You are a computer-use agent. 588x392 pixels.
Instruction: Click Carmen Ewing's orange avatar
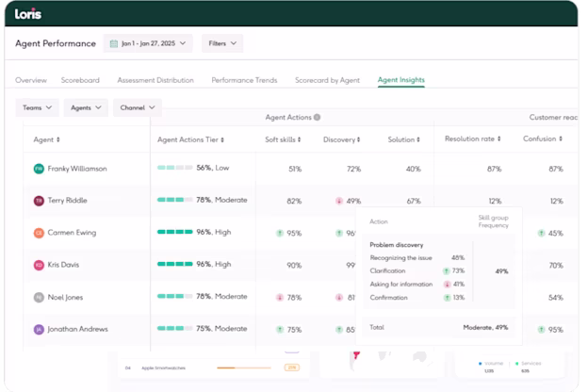pos(39,233)
